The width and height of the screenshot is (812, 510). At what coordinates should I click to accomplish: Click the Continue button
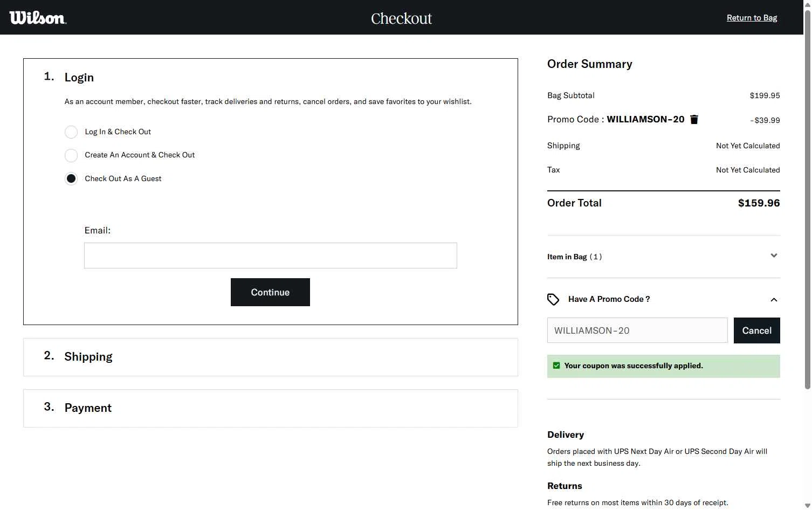(270, 292)
